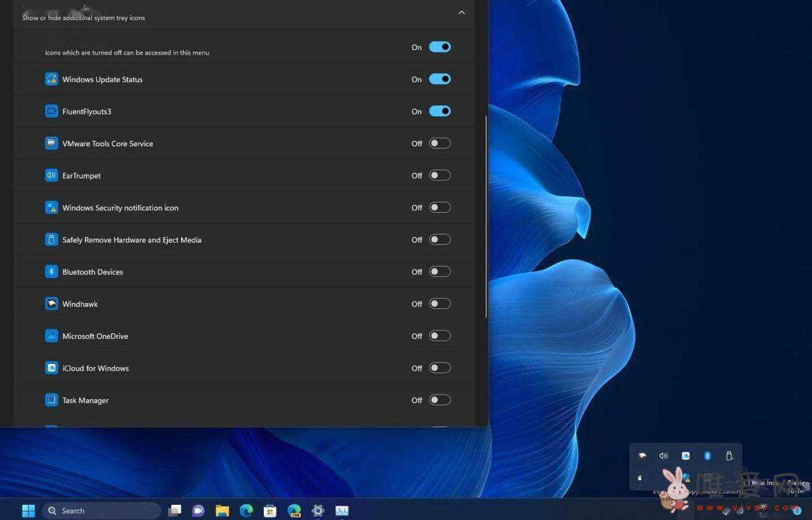The width and height of the screenshot is (812, 520).
Task: Enable the VMware Tools Core Service toggle
Action: tap(440, 143)
